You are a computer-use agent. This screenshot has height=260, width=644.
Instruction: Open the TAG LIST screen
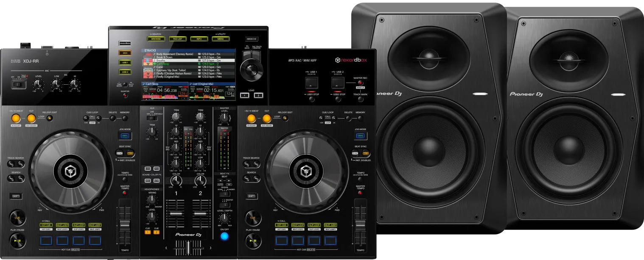(x=177, y=39)
